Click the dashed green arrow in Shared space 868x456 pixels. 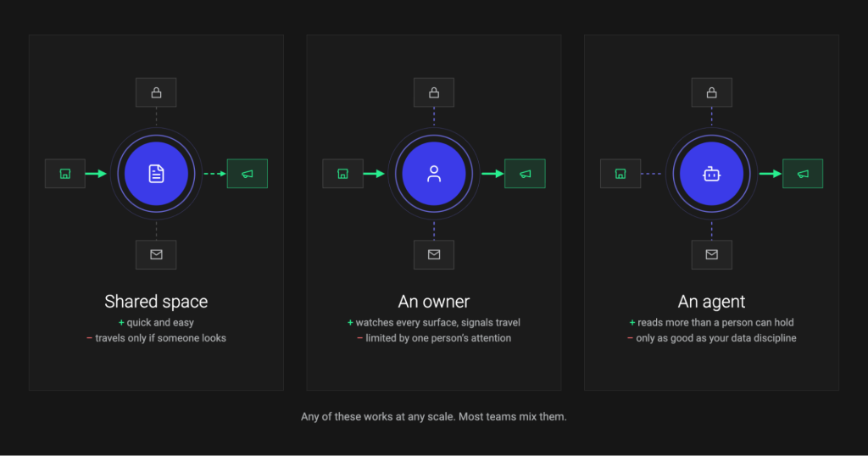coord(214,174)
